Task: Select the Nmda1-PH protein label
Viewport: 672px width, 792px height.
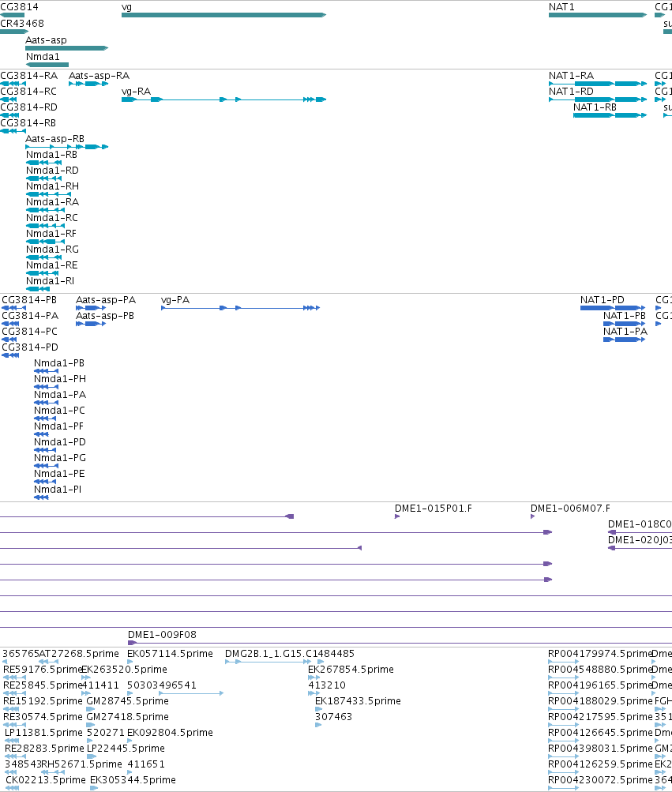Action: [60, 379]
